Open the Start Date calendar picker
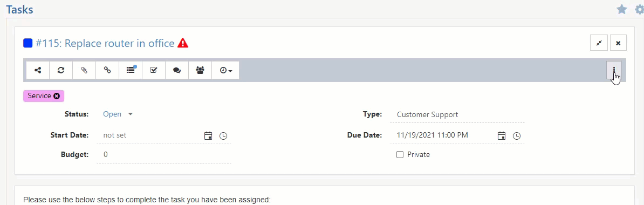Image resolution: width=644 pixels, height=205 pixels. pos(208,135)
